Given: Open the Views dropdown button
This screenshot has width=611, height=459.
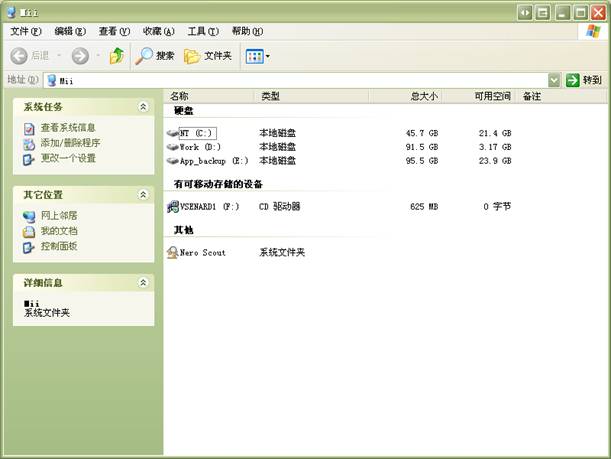Looking at the screenshot, I should click(258, 56).
